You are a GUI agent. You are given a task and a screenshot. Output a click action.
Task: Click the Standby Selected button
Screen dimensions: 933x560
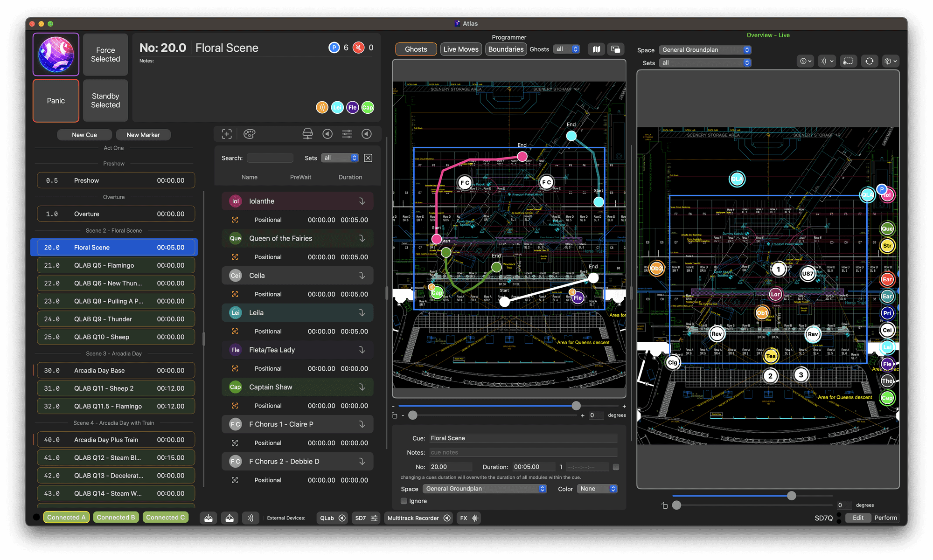[105, 101]
